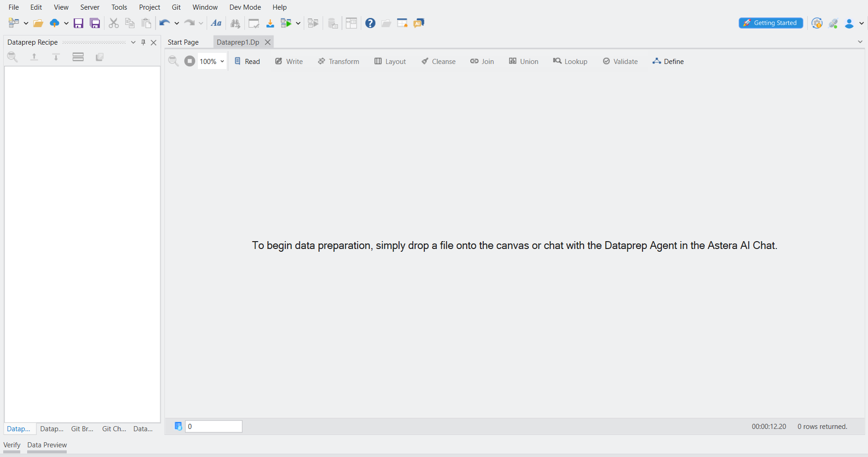
Task: Click the orange download arrow icon
Action: [270, 23]
